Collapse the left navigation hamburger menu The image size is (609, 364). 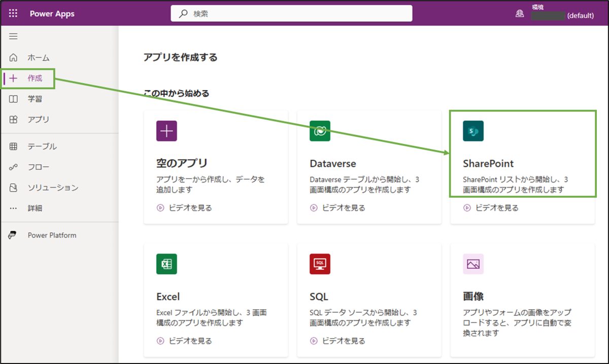pos(14,37)
